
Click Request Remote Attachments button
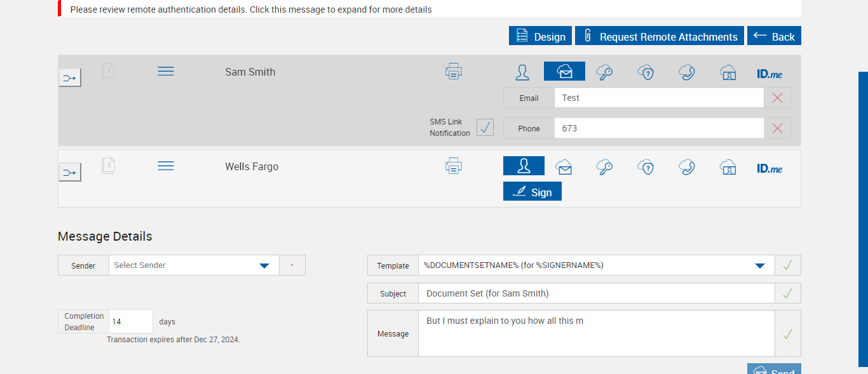(x=659, y=36)
